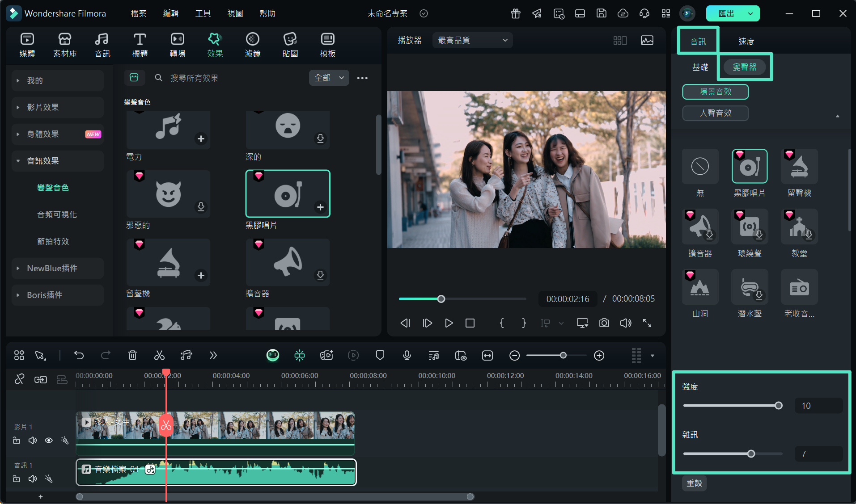Click the 人聲音效 button
Image resolution: width=856 pixels, height=504 pixels.
[716, 113]
